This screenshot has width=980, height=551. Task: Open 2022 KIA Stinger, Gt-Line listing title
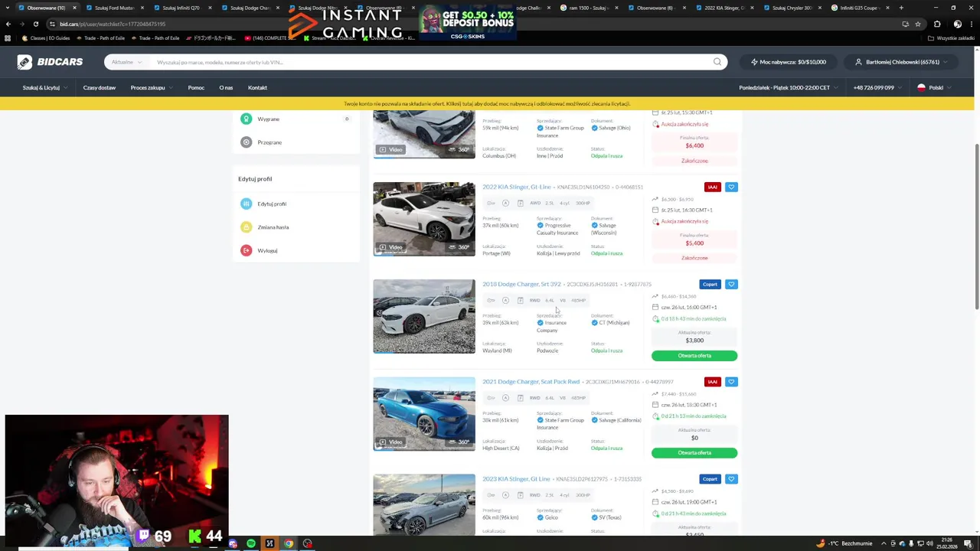point(517,187)
